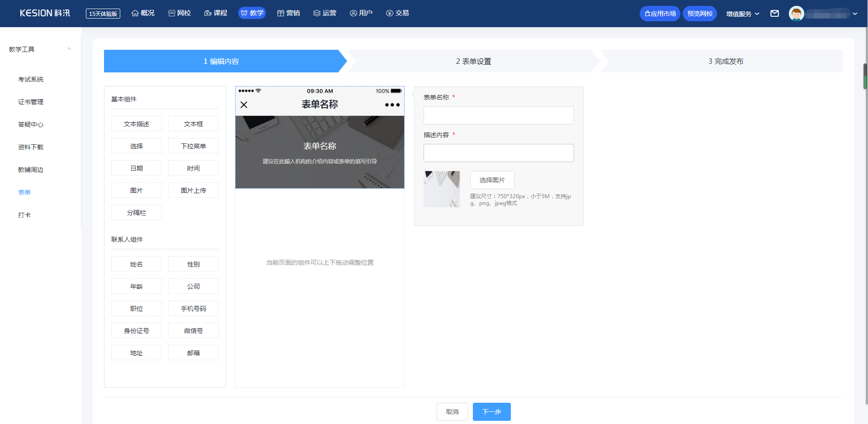
Task: Click the 描述内容 input field
Action: pos(499,153)
